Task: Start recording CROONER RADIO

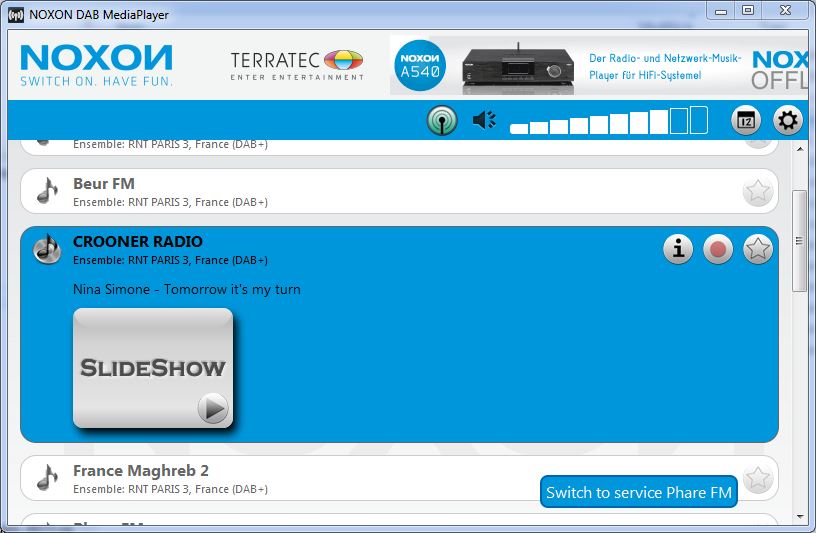Action: 718,249
